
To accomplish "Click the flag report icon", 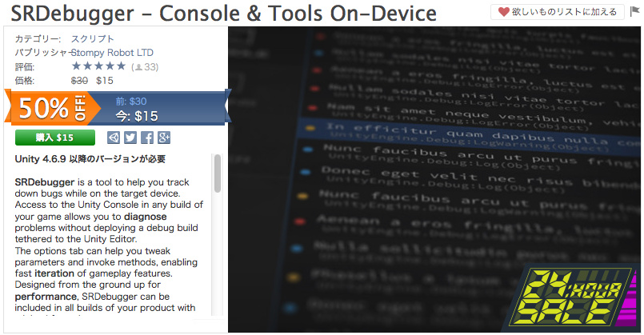I will [634, 12].
